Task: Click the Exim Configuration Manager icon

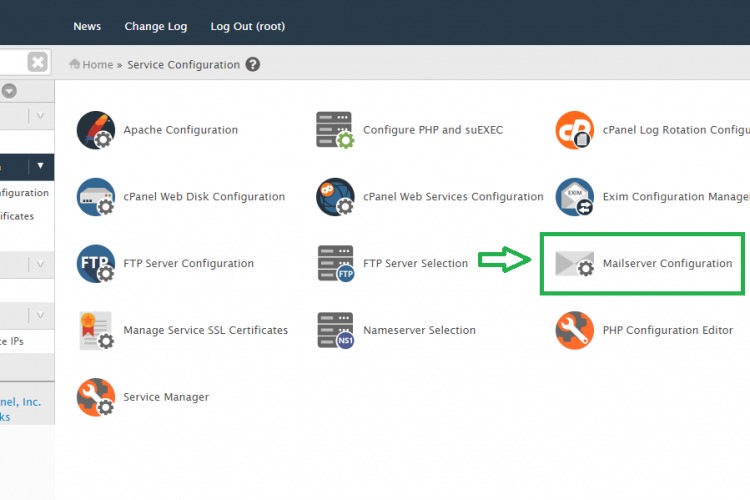Action: coord(574,197)
